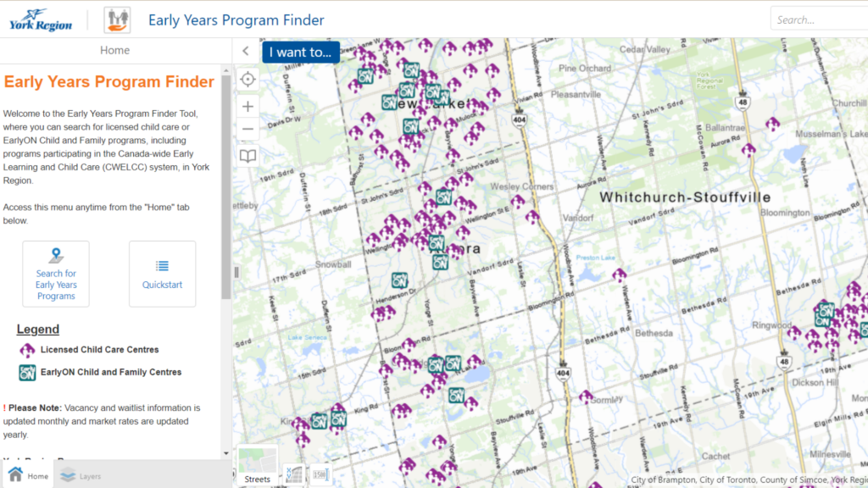This screenshot has width=868, height=488.
Task: Collapse the side panel using the left chevron
Action: coord(245,50)
